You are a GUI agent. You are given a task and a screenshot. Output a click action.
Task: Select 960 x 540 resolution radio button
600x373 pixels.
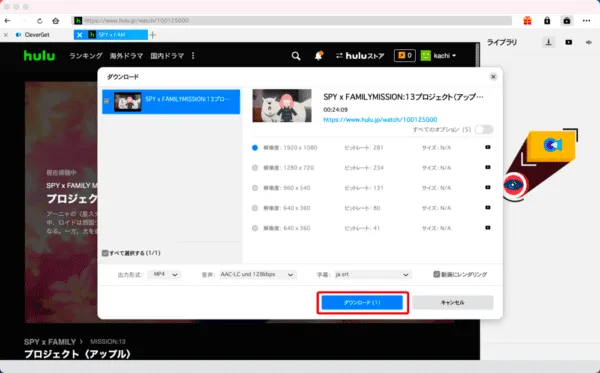tap(255, 188)
